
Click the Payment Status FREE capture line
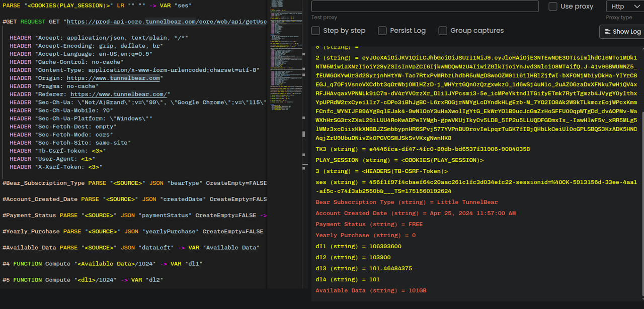click(x=369, y=224)
